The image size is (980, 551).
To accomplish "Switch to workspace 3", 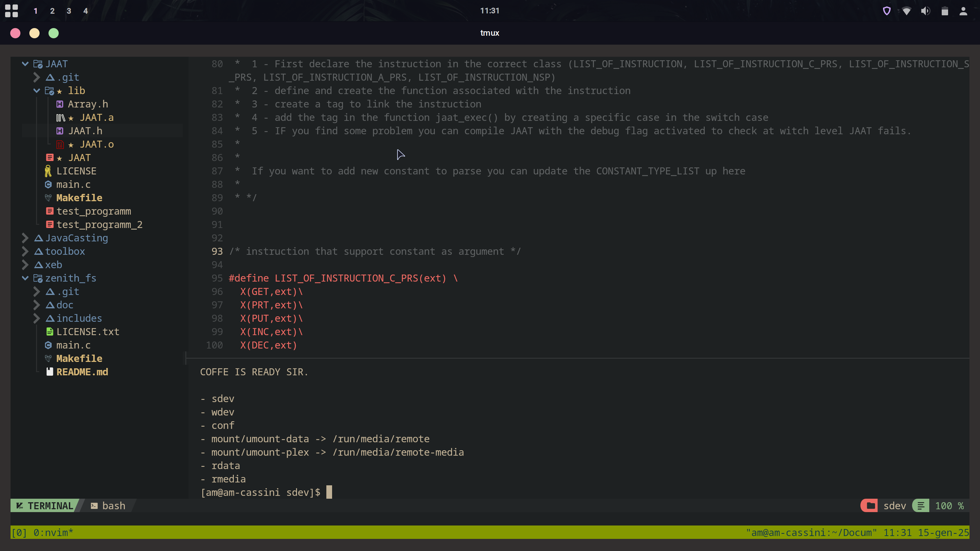I will [69, 11].
